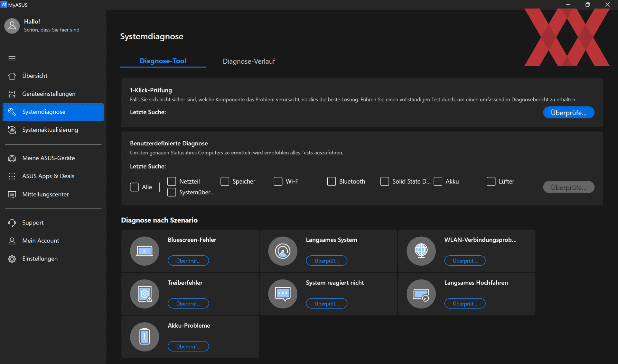
Task: Start the WLAN-Verbindungsprobleme check button
Action: 465,261
